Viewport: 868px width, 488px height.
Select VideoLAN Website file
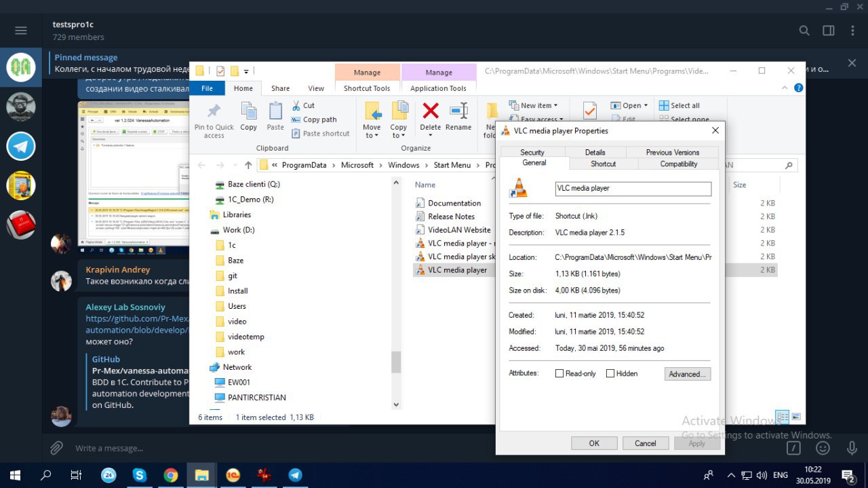pos(458,230)
